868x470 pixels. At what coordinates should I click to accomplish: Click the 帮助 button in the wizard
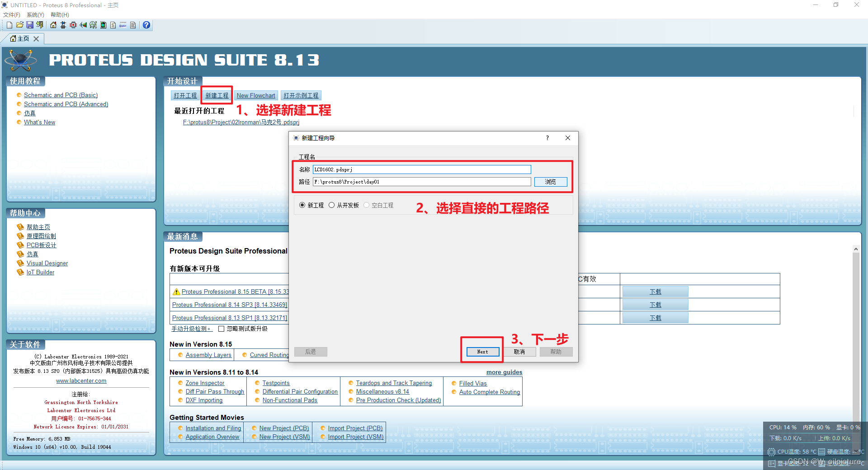pyautogui.click(x=556, y=352)
